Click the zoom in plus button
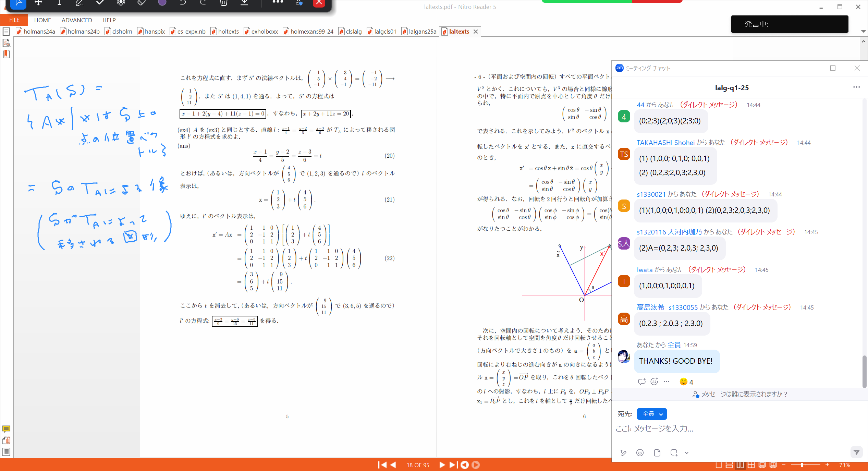 (827, 465)
